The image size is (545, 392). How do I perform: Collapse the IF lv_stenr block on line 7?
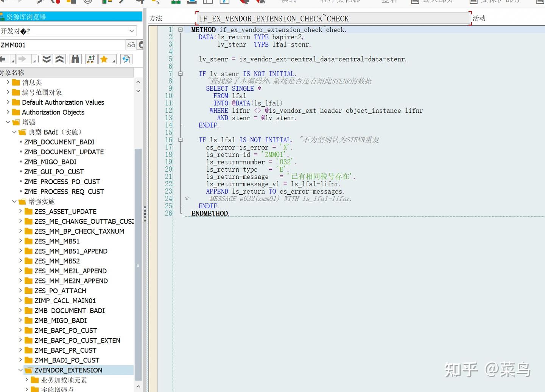(x=181, y=74)
